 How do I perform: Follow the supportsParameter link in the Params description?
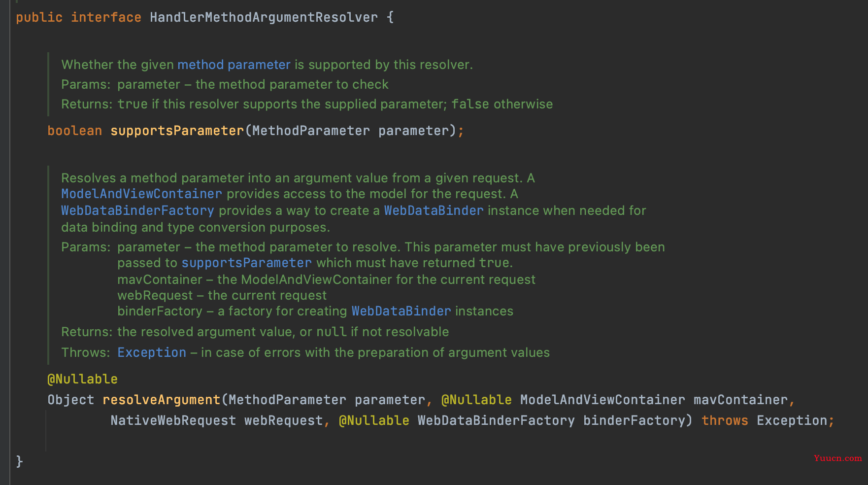(x=247, y=263)
